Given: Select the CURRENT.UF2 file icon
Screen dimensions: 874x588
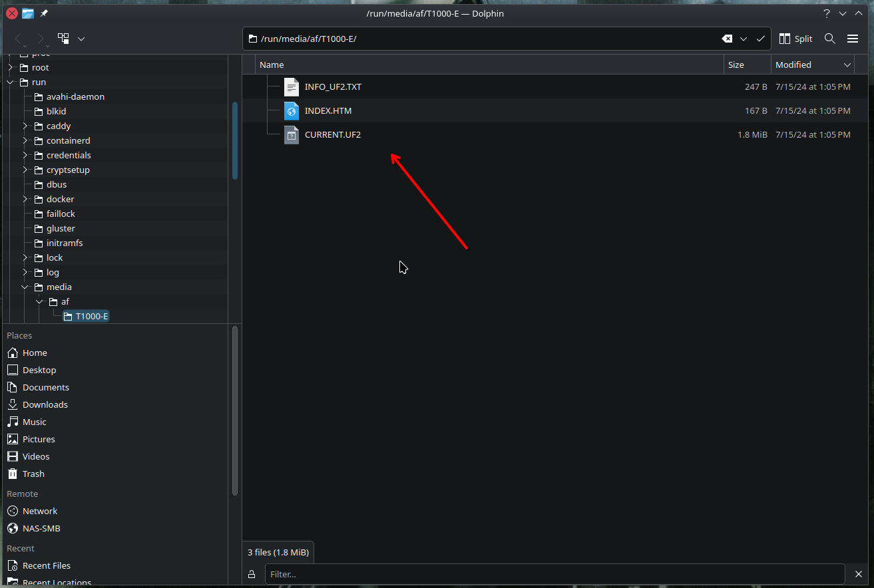Looking at the screenshot, I should 292,134.
